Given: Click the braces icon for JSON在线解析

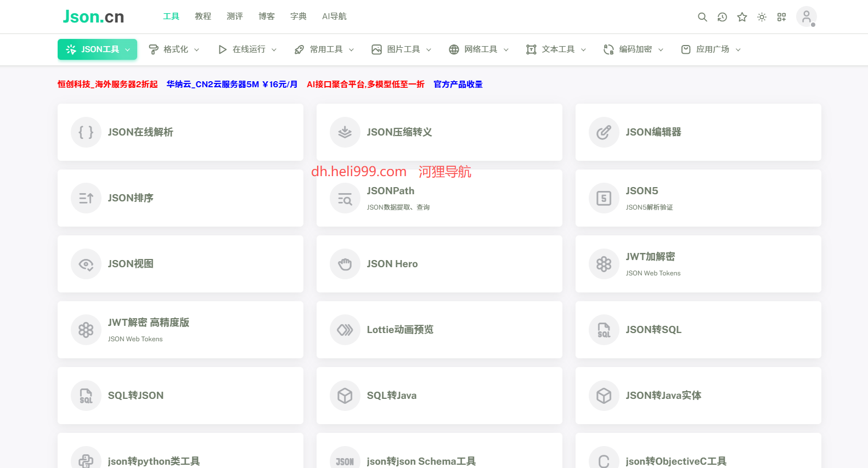Looking at the screenshot, I should pos(86,132).
